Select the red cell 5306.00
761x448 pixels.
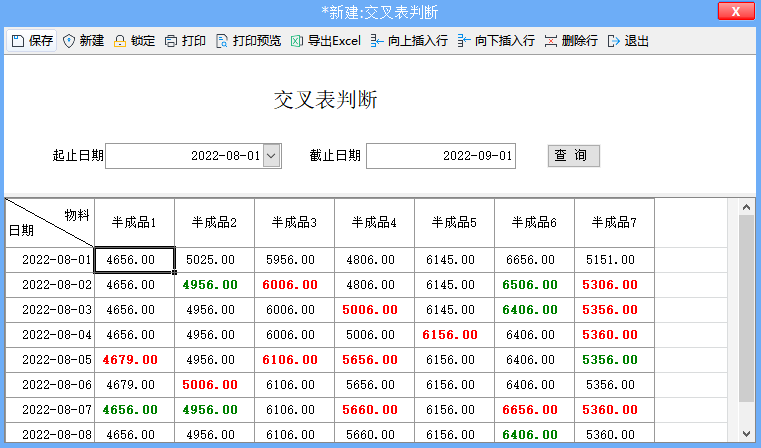coord(614,285)
